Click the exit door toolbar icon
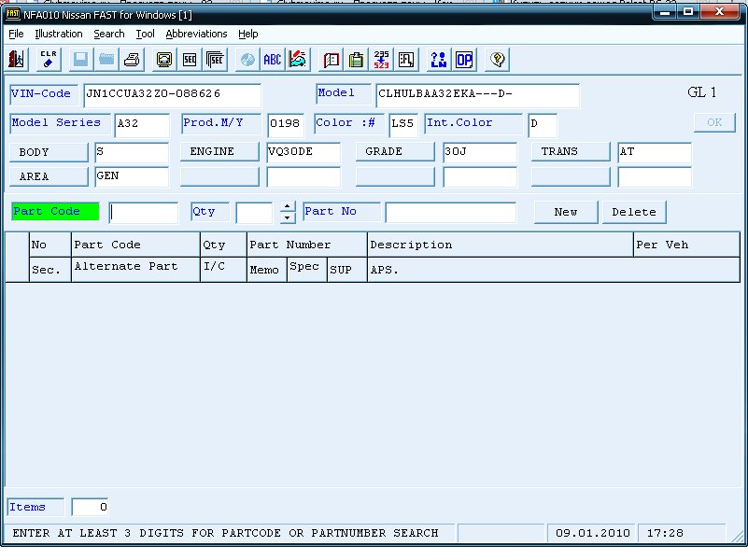This screenshot has width=748, height=560. [17, 60]
